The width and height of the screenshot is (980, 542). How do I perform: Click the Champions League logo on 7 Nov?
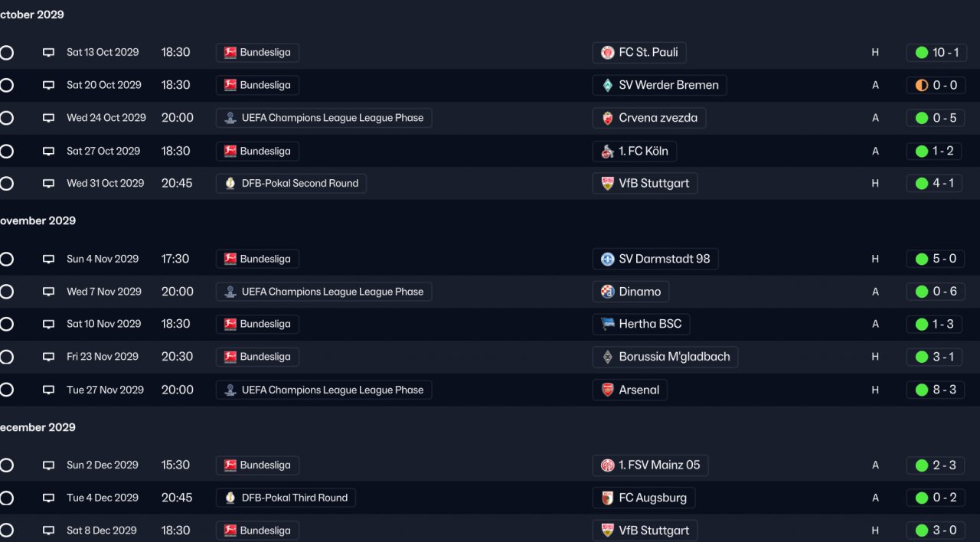pyautogui.click(x=230, y=292)
